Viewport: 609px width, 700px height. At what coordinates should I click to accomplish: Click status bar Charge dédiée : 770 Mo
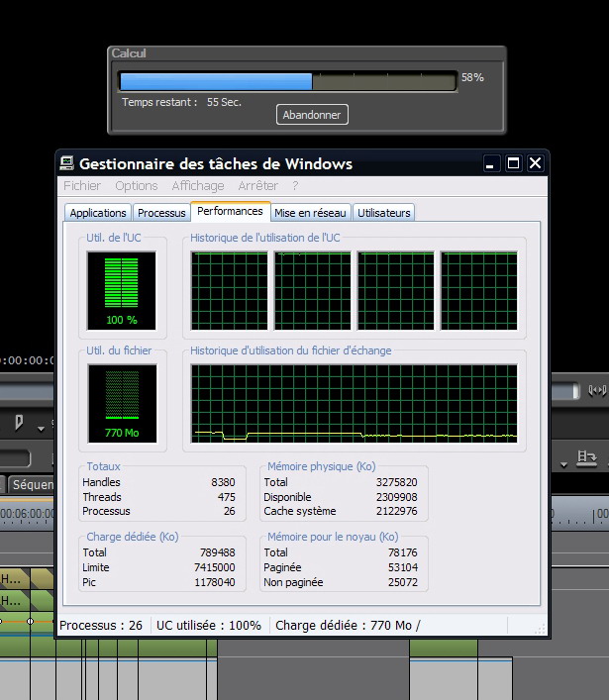pyautogui.click(x=348, y=626)
